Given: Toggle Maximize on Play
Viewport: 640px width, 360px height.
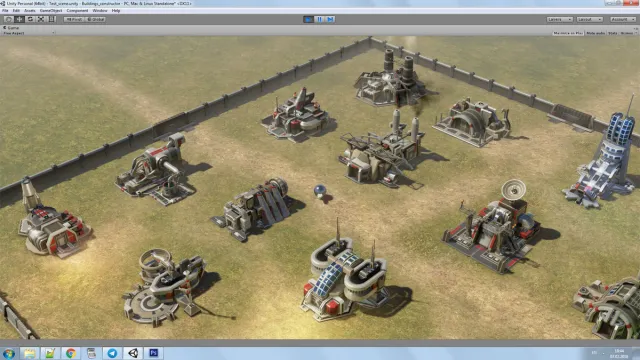Looking at the screenshot, I should 568,33.
